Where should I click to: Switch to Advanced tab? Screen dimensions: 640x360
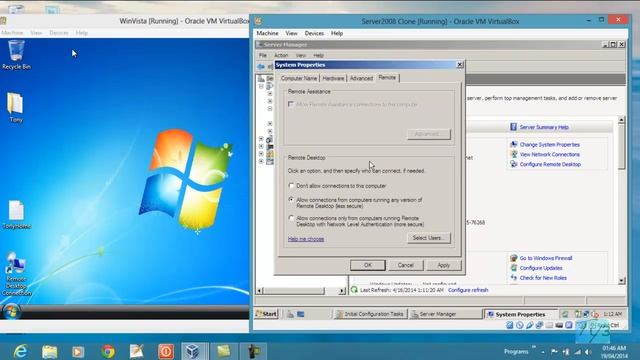pyautogui.click(x=361, y=78)
